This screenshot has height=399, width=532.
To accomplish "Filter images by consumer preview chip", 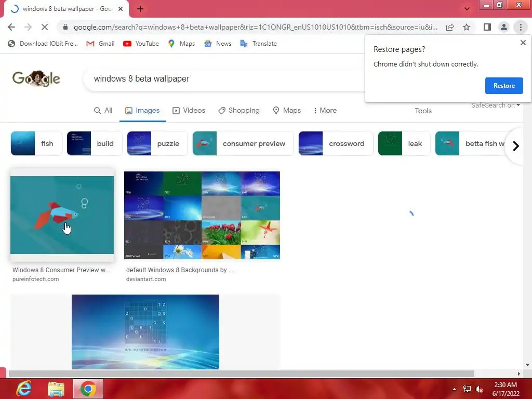I will coord(243,143).
